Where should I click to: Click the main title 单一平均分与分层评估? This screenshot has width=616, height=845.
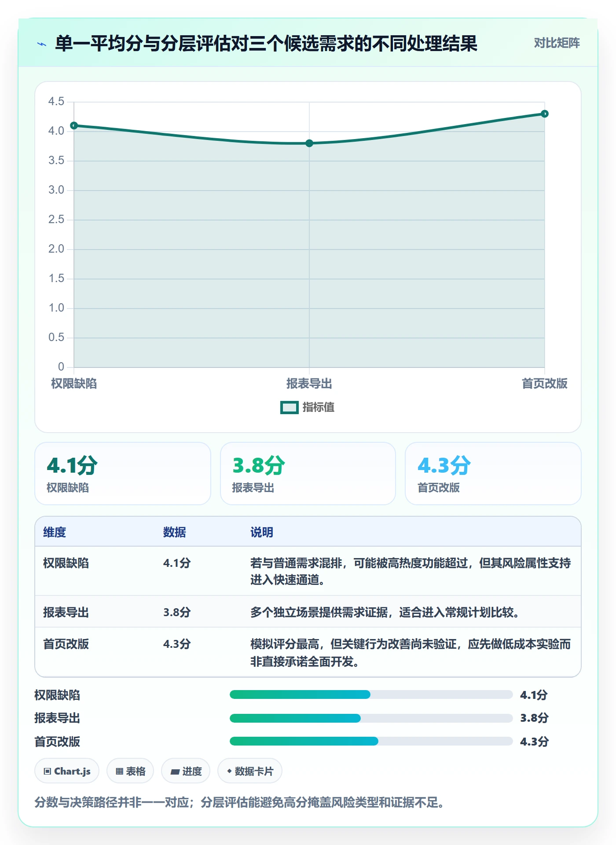266,44
